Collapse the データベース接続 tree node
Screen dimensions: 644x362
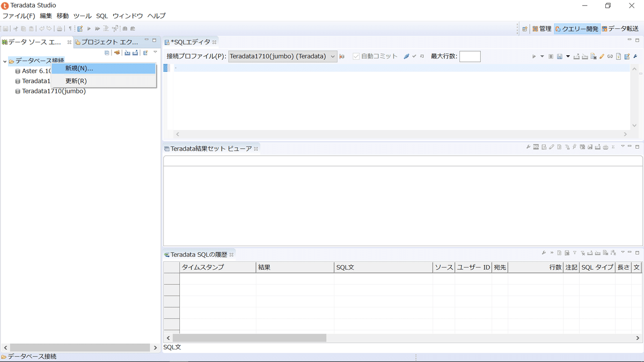coord(5,61)
